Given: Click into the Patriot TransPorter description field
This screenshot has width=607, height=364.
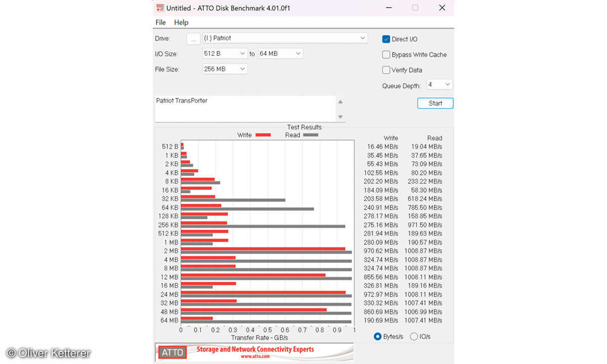Looking at the screenshot, I should point(245,109).
